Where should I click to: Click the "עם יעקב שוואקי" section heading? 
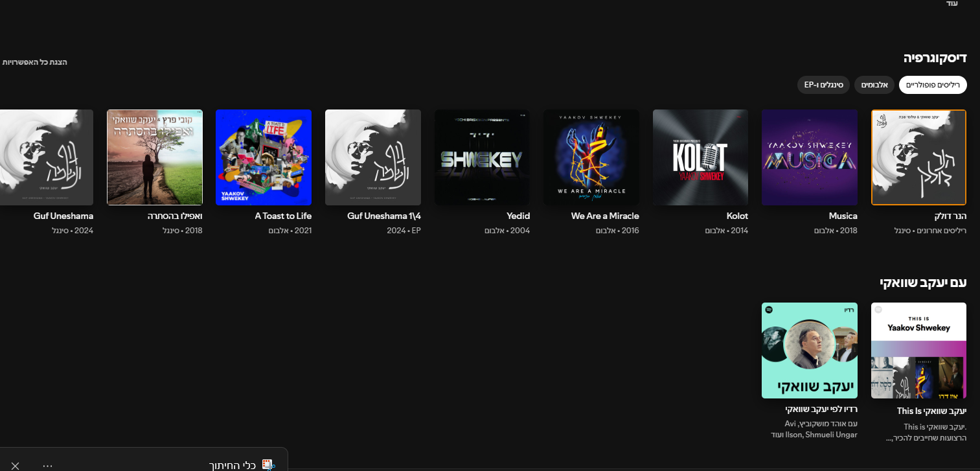[923, 282]
